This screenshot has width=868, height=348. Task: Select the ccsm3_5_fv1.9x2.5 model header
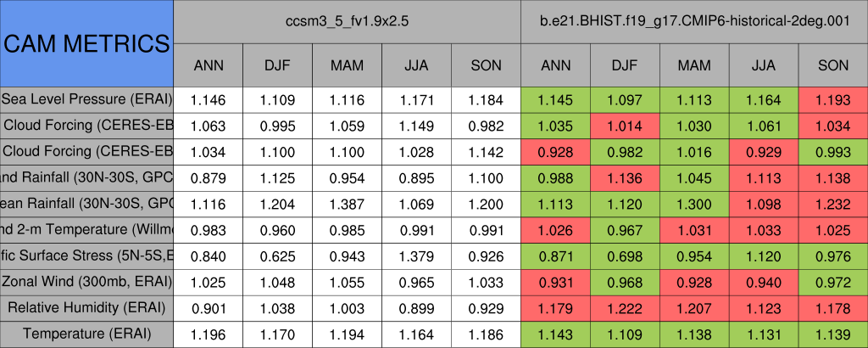(x=348, y=21)
